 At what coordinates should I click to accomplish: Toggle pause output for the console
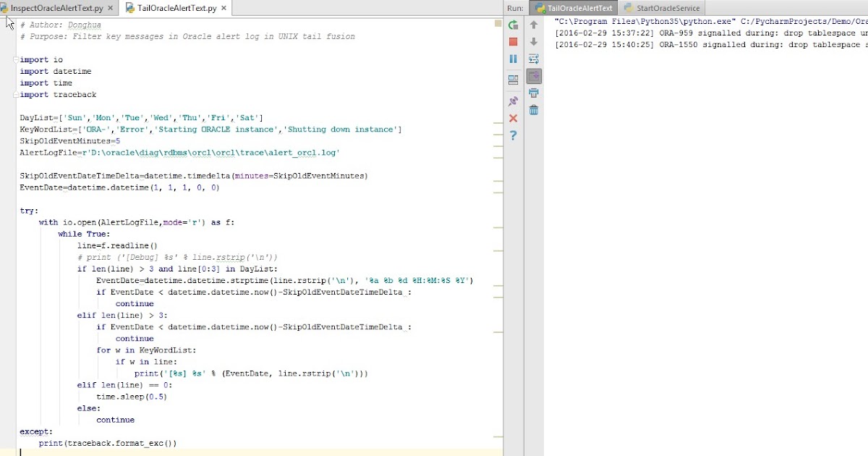pyautogui.click(x=513, y=59)
